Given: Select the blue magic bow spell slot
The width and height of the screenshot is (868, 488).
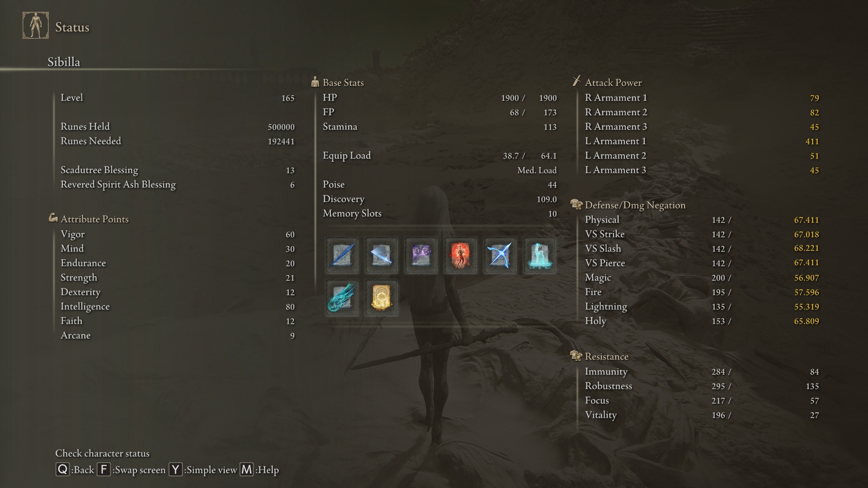Looking at the screenshot, I should (x=500, y=256).
